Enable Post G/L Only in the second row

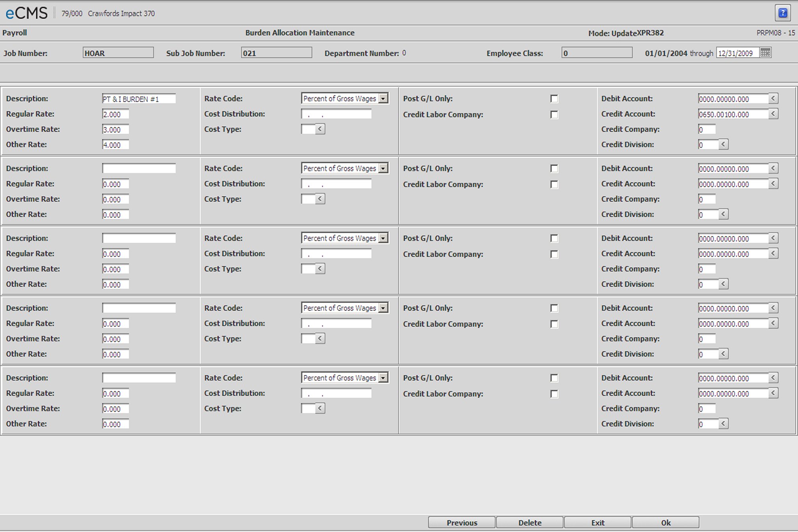tap(554, 168)
